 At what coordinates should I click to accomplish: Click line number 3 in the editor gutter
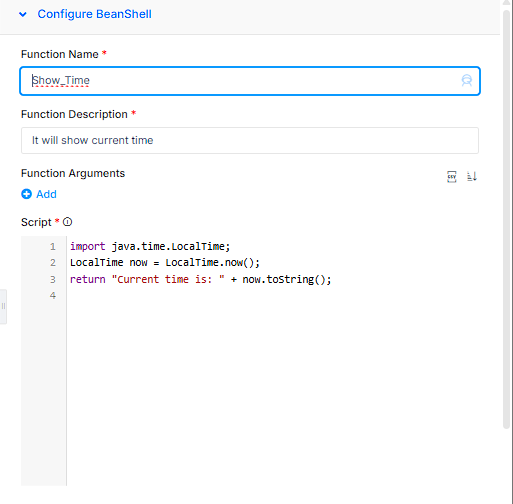coord(53,279)
